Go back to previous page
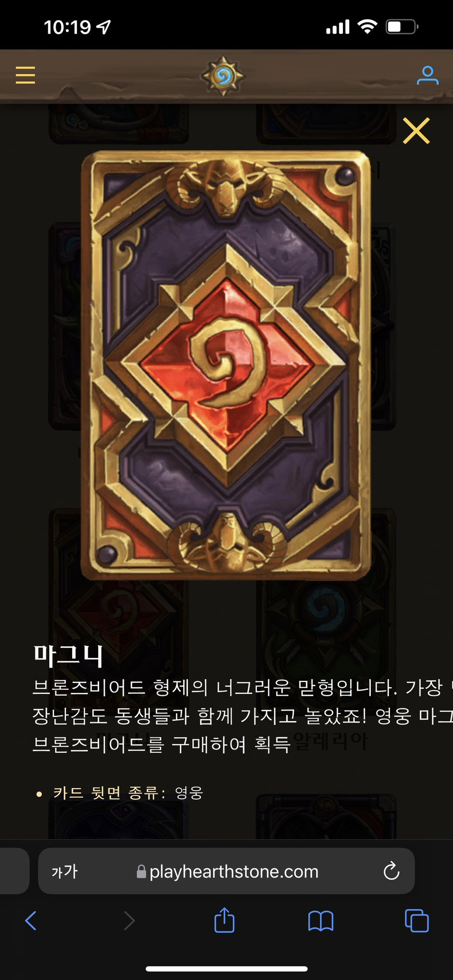453x980 pixels. [x=31, y=920]
